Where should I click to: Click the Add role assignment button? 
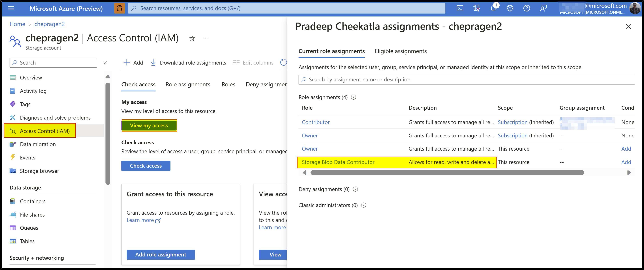click(161, 255)
